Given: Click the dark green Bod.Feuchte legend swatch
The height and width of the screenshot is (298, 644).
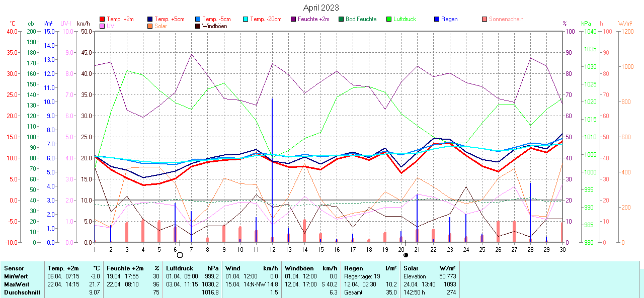Looking at the screenshot, I should (341, 19).
